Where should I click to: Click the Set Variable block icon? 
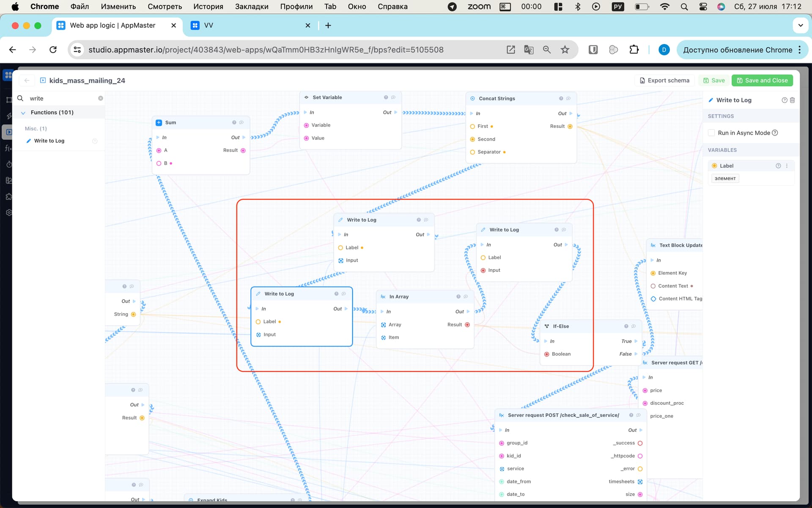click(x=306, y=97)
